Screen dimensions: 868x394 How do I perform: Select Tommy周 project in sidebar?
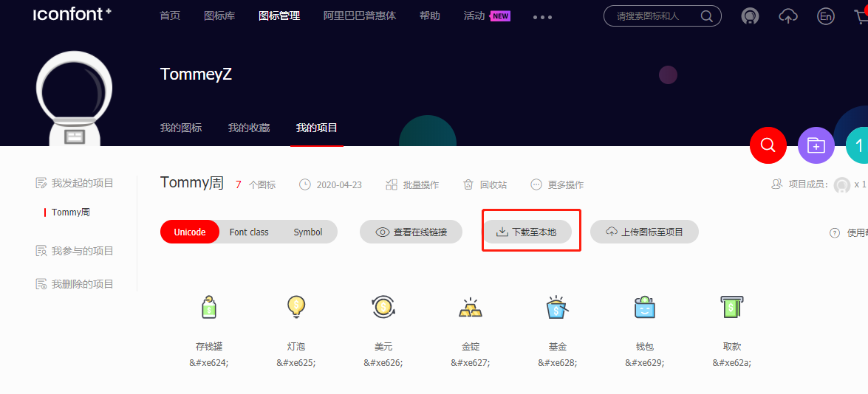pyautogui.click(x=70, y=212)
